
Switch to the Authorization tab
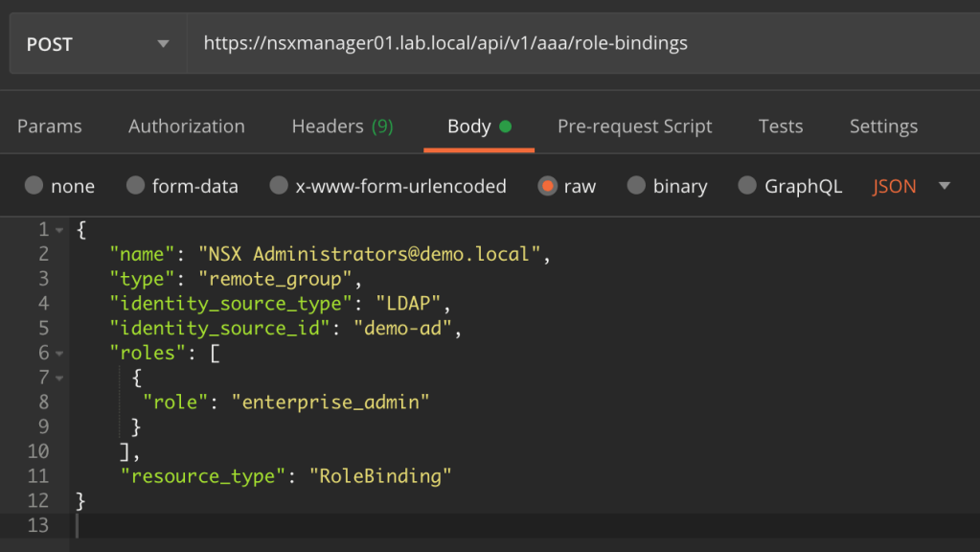[186, 126]
